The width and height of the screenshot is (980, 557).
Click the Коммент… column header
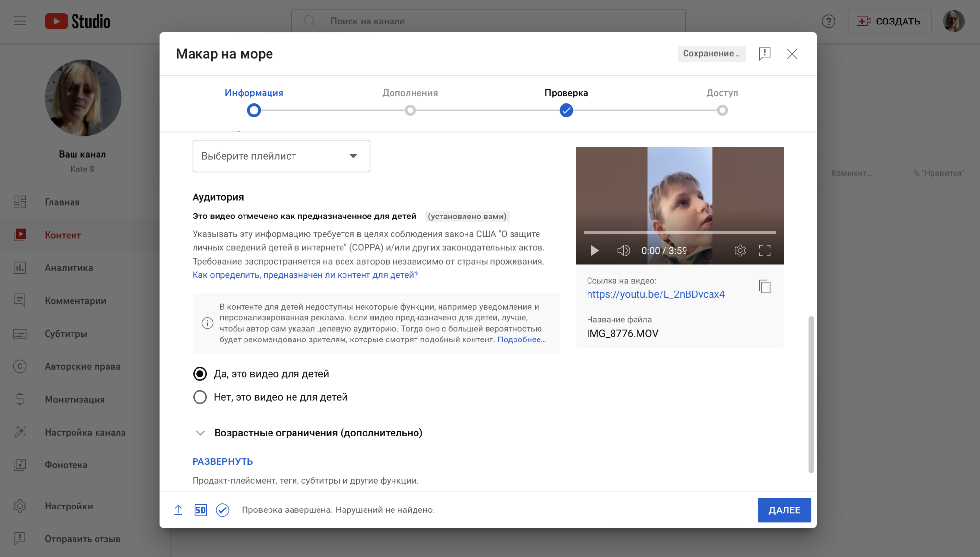pyautogui.click(x=851, y=173)
